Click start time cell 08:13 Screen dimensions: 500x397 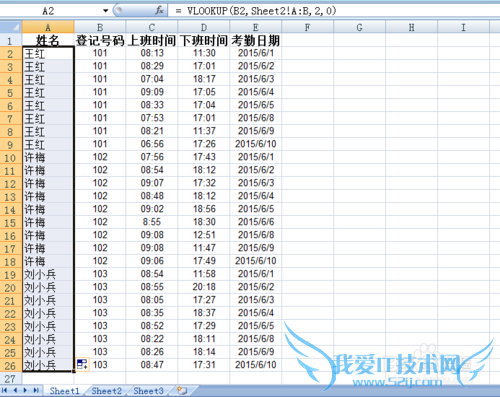click(152, 53)
